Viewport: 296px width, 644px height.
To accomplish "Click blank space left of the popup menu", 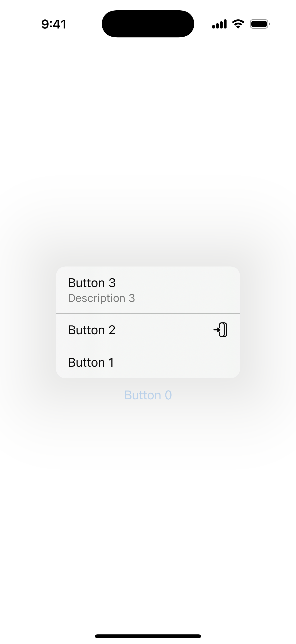I will (27, 322).
